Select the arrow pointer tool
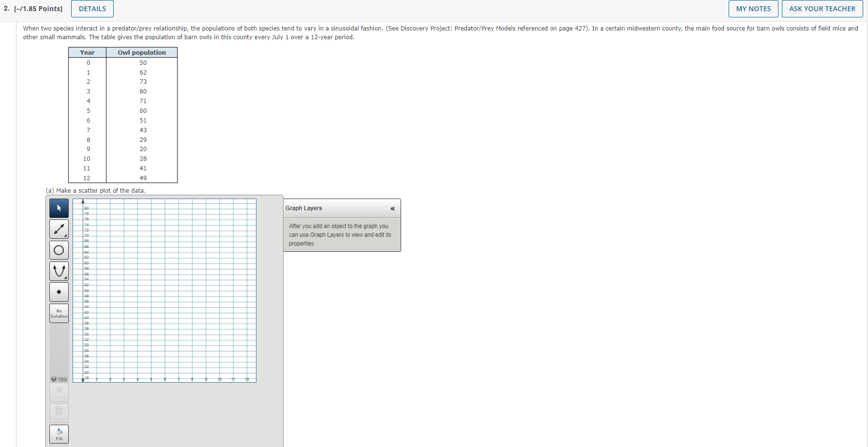Viewport: 868px width, 447px height. point(59,208)
